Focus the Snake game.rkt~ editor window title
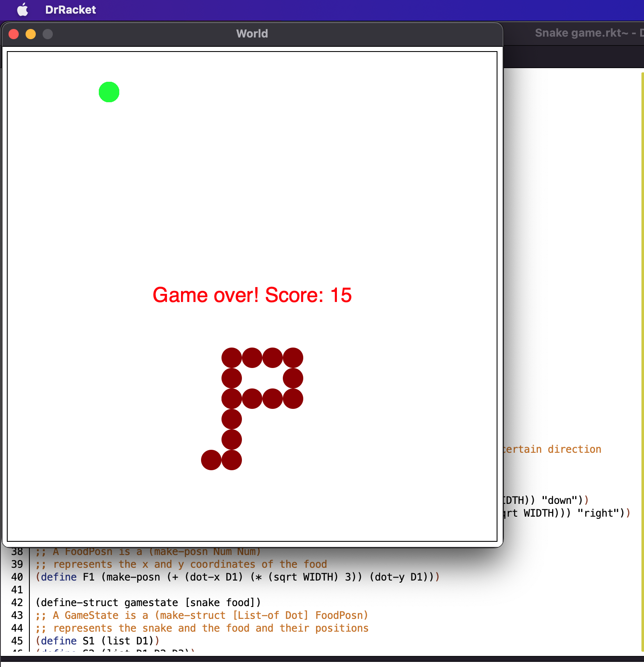The width and height of the screenshot is (644, 667). point(581,33)
